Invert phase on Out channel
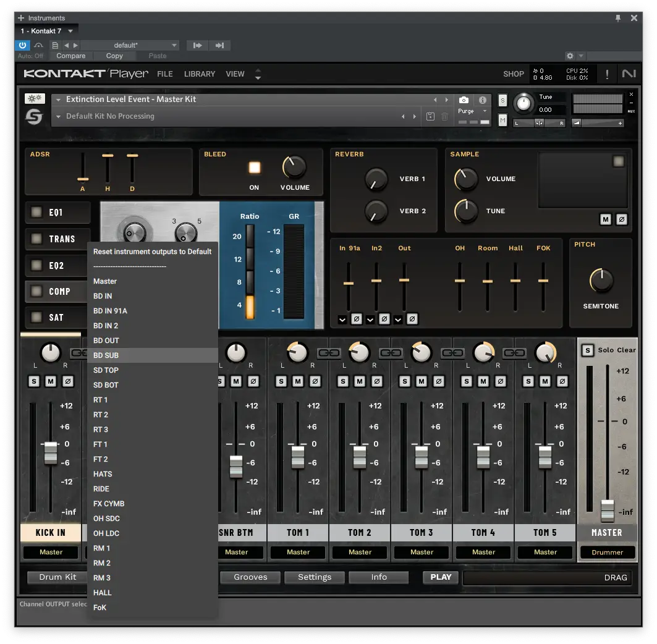 (x=412, y=320)
